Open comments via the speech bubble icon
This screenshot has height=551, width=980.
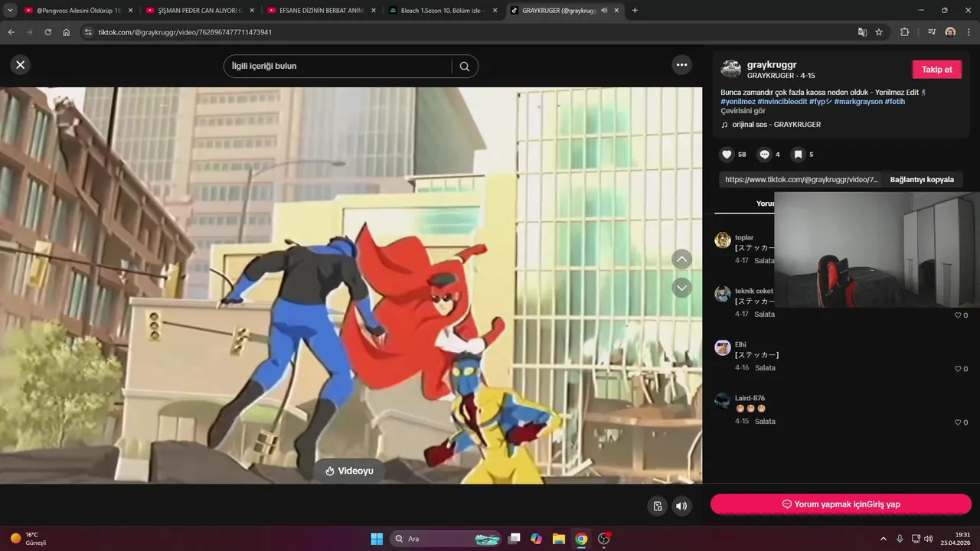(764, 154)
